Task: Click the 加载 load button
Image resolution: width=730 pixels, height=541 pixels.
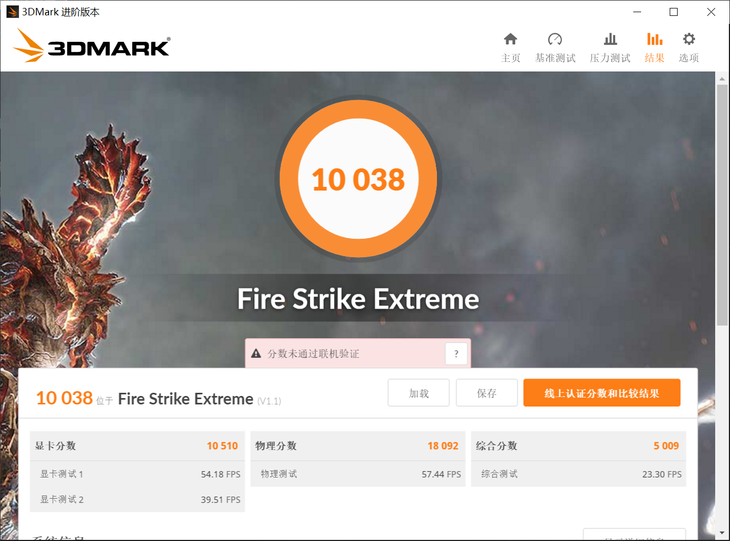Action: point(419,393)
